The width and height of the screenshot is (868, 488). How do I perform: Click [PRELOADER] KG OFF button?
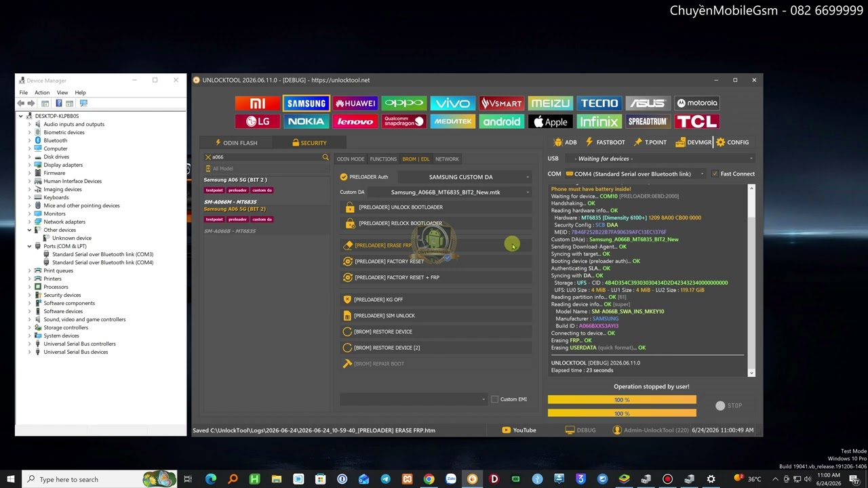coord(435,300)
